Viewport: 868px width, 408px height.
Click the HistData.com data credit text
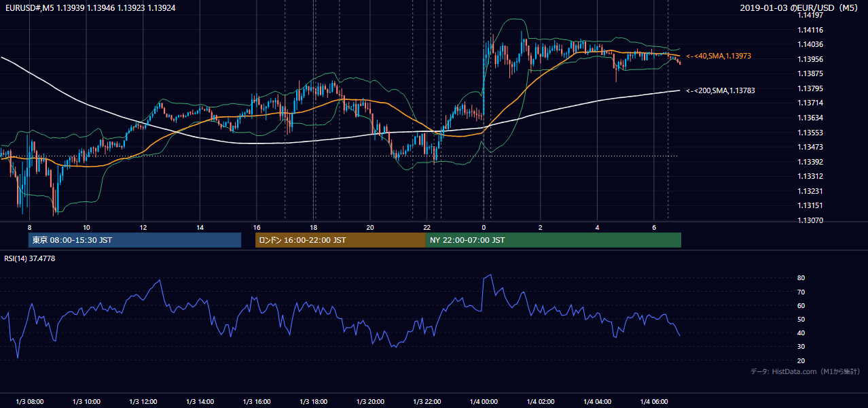[806, 371]
